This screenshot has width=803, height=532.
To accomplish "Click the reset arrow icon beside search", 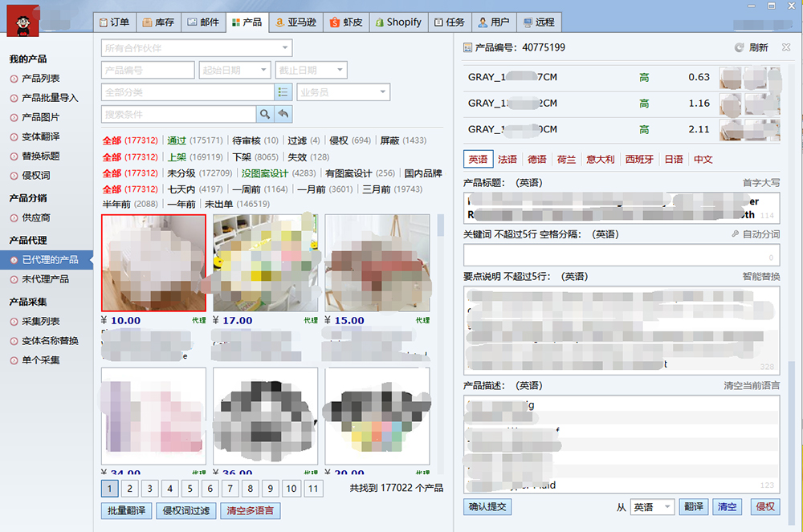I will point(283,114).
